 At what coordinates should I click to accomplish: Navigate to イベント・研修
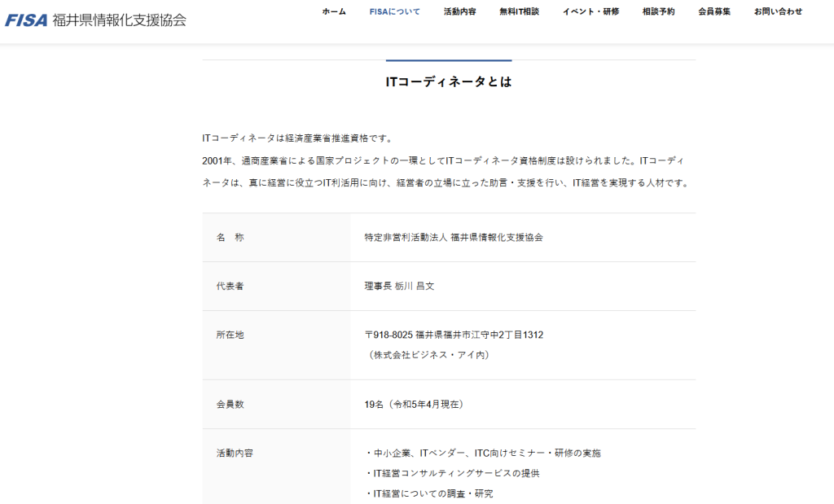[590, 11]
